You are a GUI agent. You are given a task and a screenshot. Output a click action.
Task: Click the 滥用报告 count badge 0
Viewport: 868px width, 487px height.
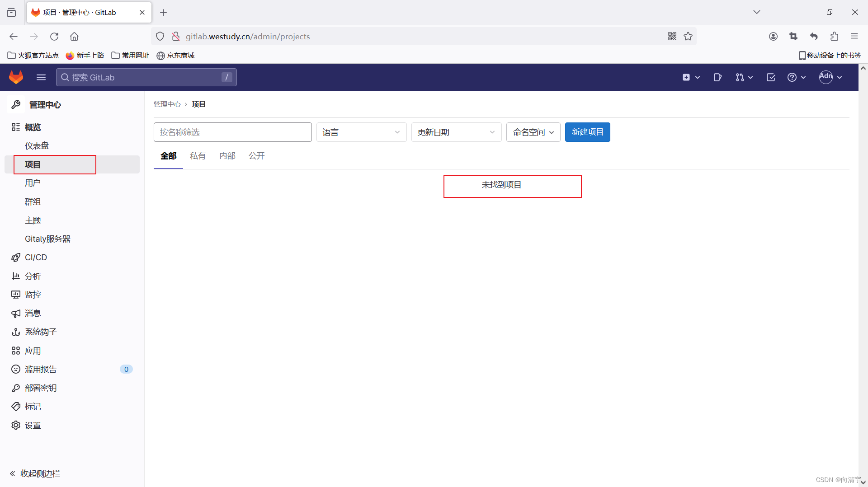(126, 370)
